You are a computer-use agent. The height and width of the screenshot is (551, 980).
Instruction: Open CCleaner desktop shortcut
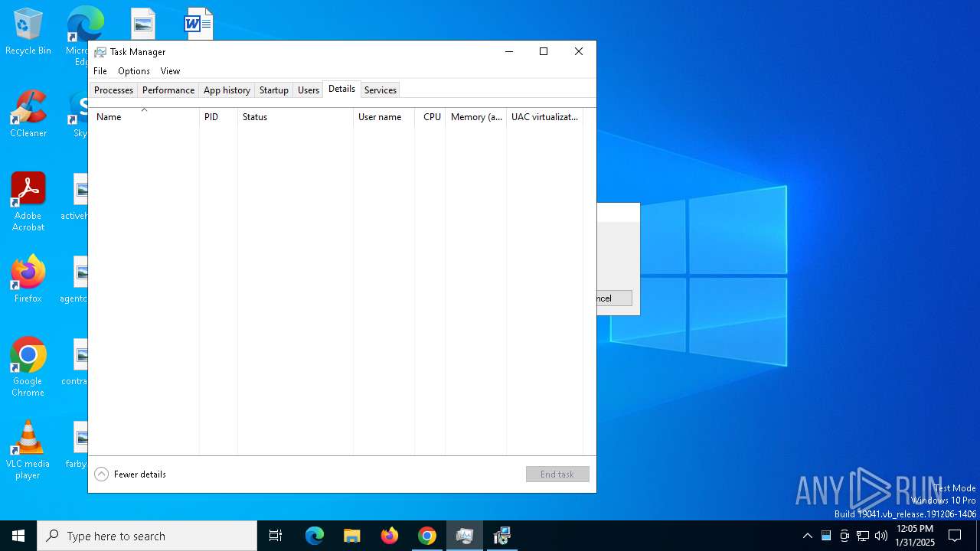[x=28, y=114]
